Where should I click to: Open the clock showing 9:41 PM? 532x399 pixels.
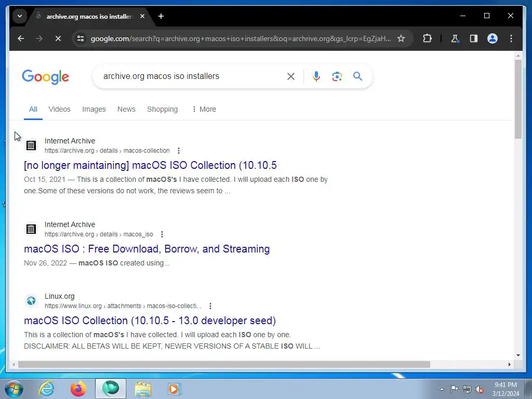point(506,389)
